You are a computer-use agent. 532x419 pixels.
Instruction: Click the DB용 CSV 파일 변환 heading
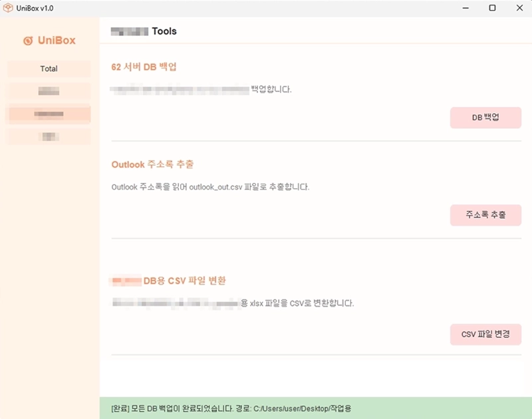click(170, 281)
